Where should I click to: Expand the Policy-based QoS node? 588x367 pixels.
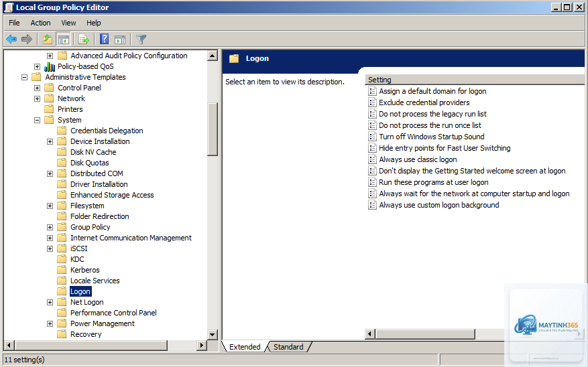click(37, 67)
